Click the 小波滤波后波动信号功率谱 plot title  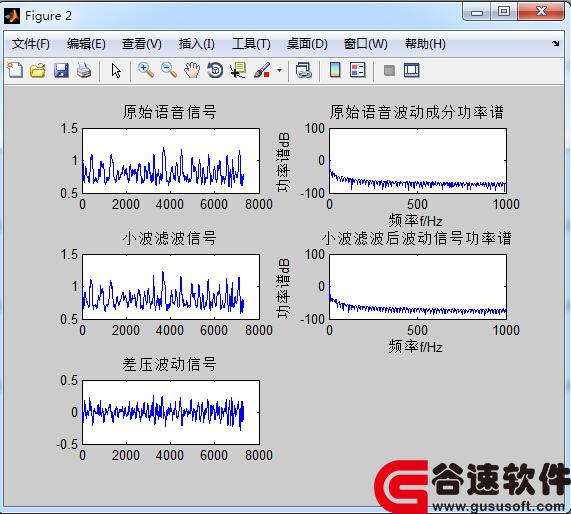tap(417, 238)
